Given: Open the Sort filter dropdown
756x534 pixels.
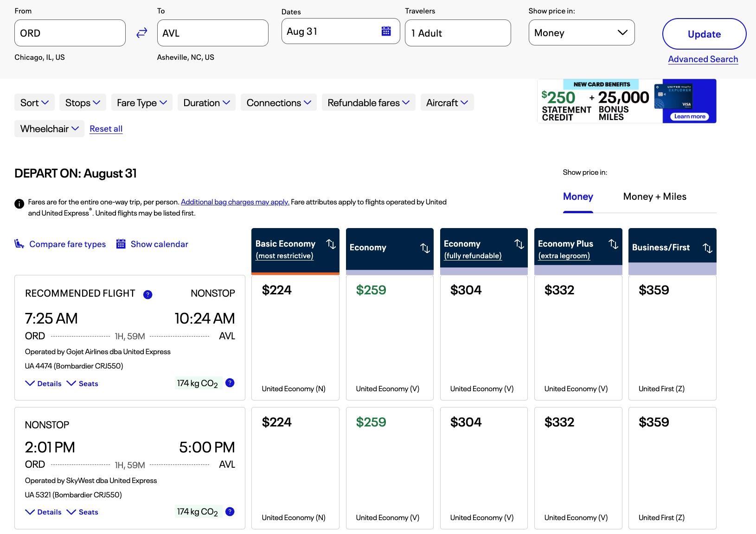Looking at the screenshot, I should coord(34,102).
